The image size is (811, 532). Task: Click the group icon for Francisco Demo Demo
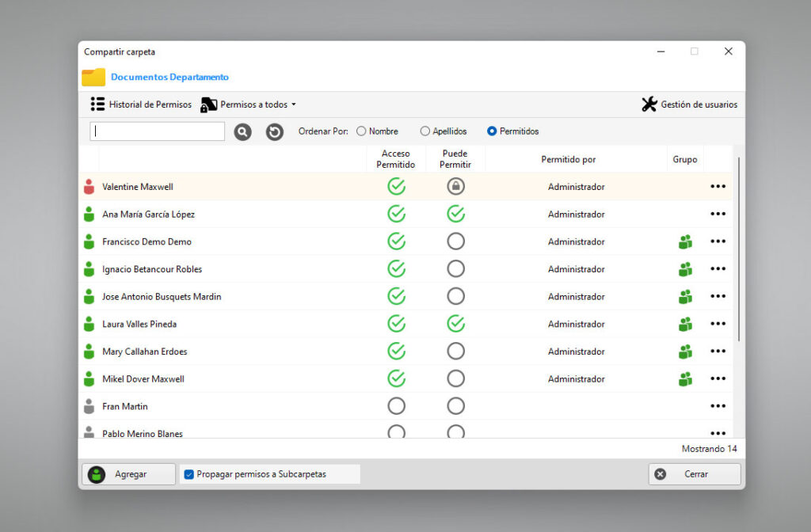(685, 241)
